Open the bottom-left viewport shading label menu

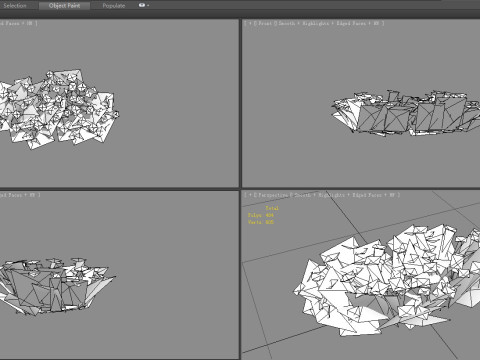click(19, 195)
